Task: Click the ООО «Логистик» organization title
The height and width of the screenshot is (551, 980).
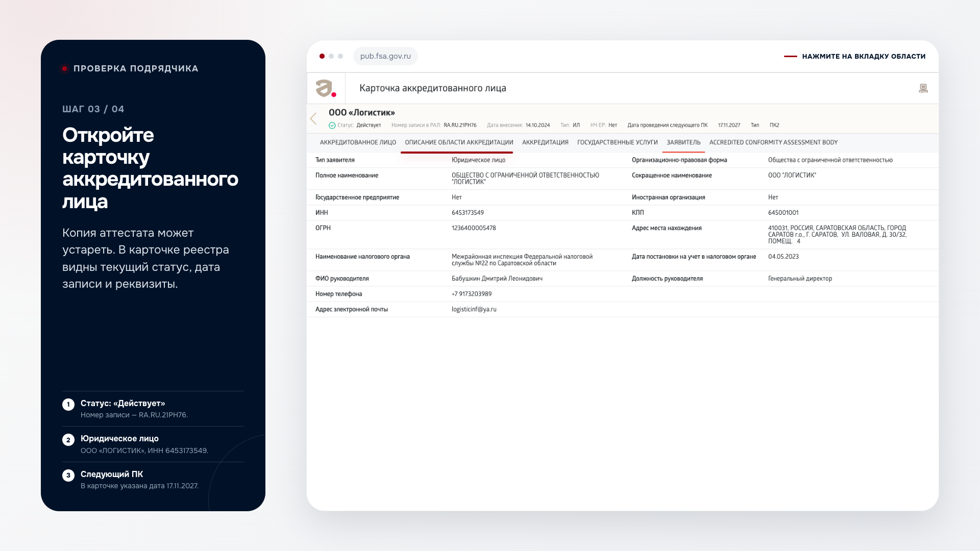Action: [362, 113]
